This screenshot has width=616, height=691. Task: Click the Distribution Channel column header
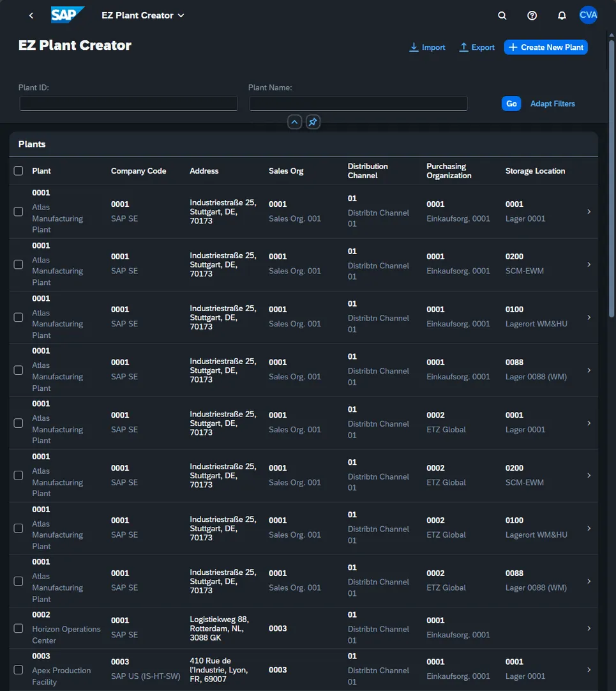click(368, 171)
